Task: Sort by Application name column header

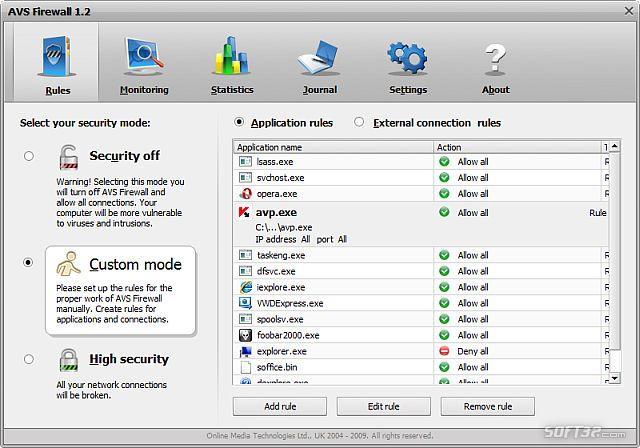Action: (333, 147)
